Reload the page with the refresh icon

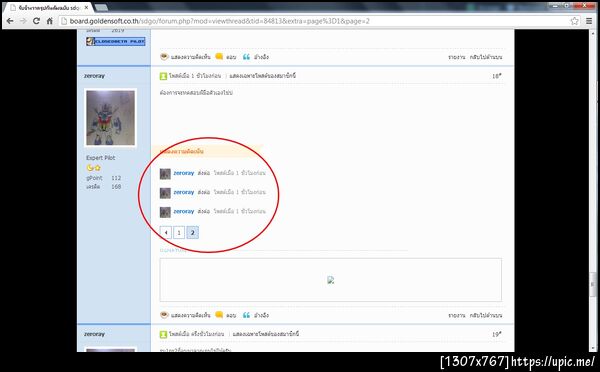coord(36,21)
